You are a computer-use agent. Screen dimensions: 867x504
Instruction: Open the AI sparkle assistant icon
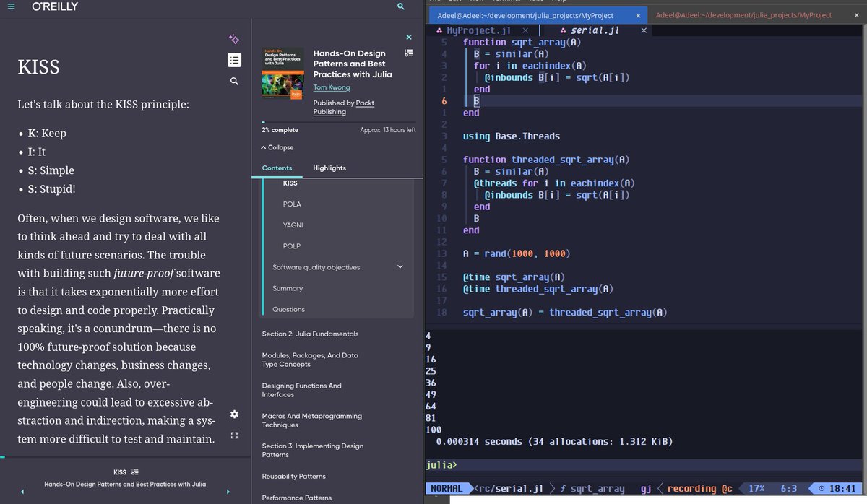(x=234, y=39)
